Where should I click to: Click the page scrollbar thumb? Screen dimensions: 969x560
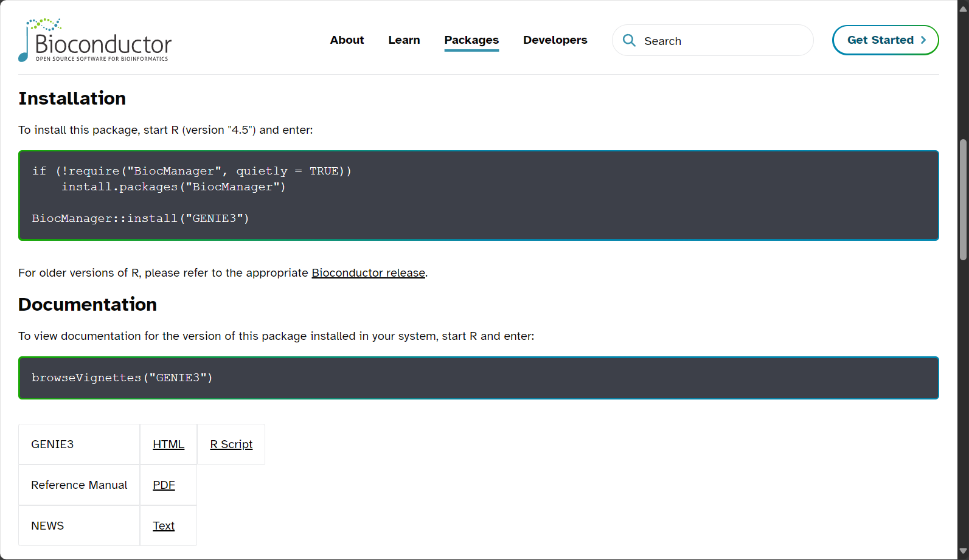pyautogui.click(x=963, y=200)
